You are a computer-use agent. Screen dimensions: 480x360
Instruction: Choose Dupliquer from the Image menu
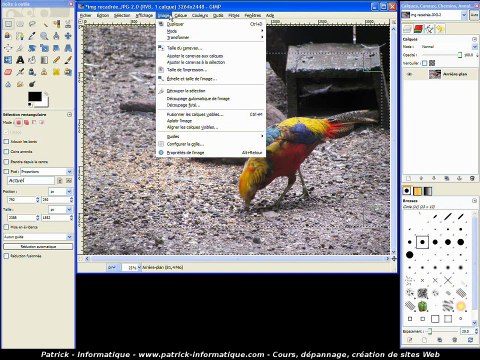pos(211,24)
